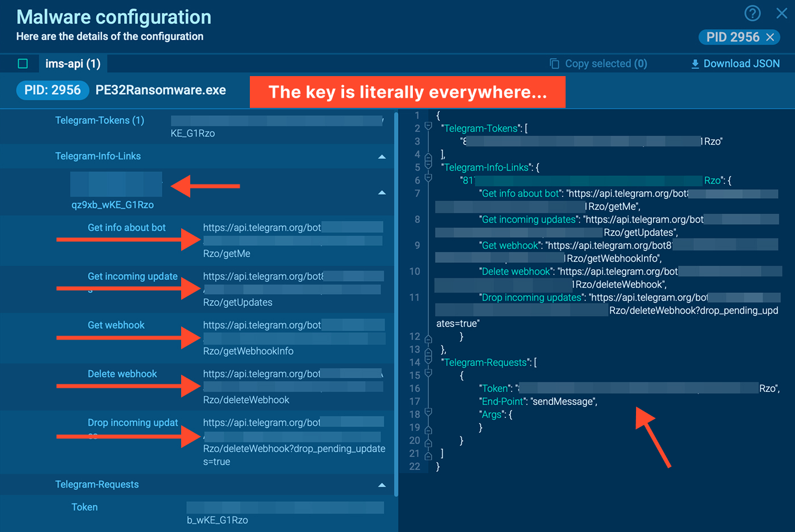Fold JSON block at line 2
This screenshot has height=532, width=795.
tap(429, 125)
